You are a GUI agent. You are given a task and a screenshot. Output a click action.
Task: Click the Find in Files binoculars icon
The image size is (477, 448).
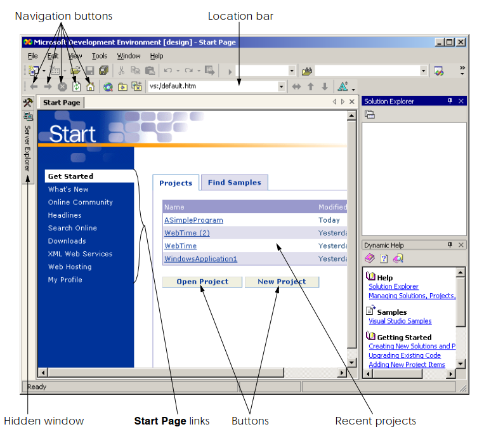coord(306,72)
